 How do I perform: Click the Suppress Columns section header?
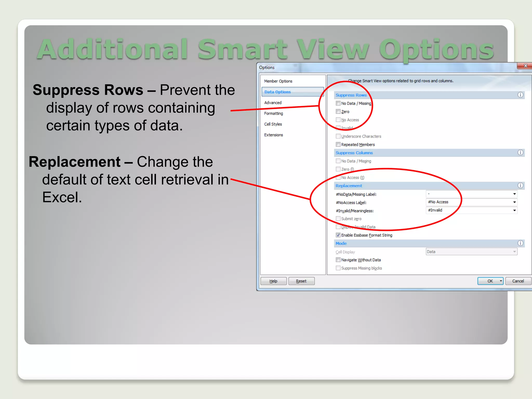(429, 153)
